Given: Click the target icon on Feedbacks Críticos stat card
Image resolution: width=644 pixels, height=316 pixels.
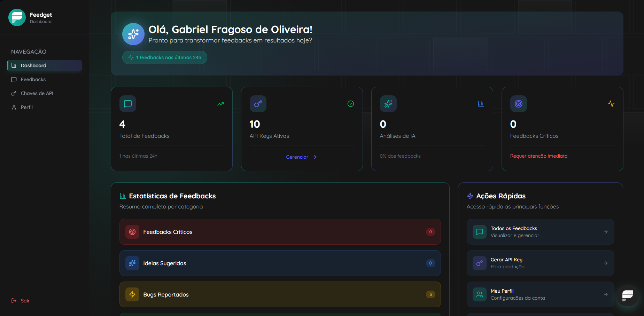Looking at the screenshot, I should click(519, 104).
